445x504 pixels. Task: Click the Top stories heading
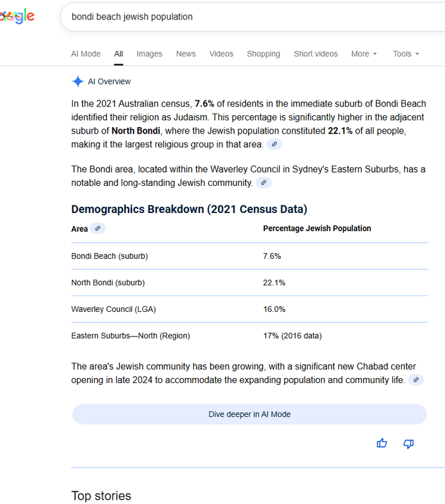click(x=101, y=496)
